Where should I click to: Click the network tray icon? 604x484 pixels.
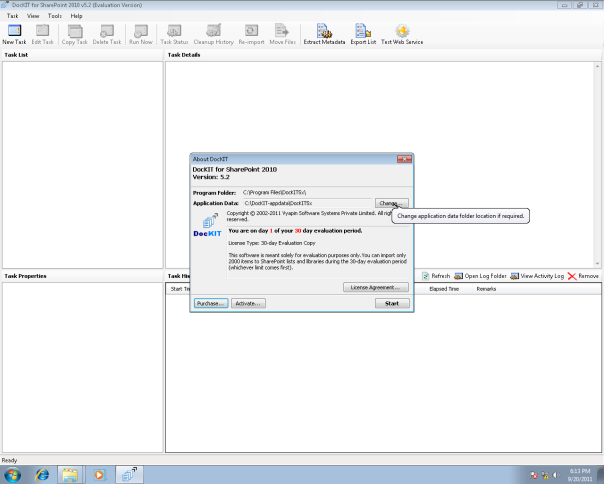click(x=545, y=475)
